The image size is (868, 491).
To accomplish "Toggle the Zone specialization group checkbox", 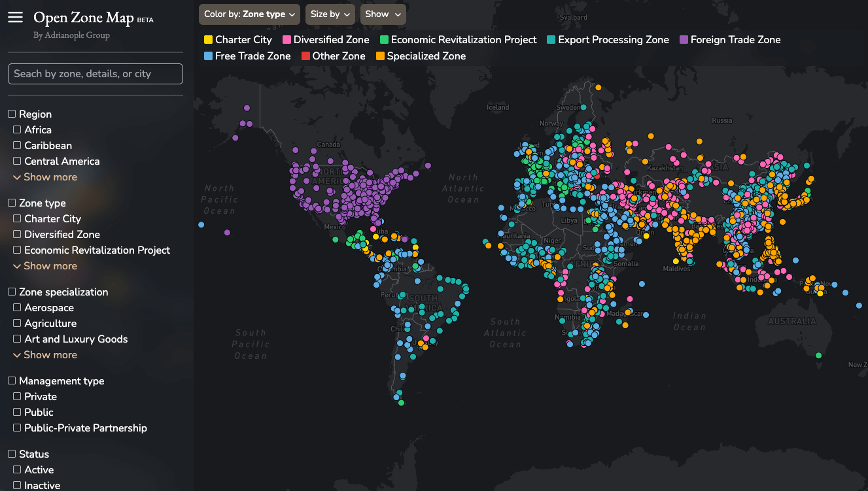I will pyautogui.click(x=12, y=292).
